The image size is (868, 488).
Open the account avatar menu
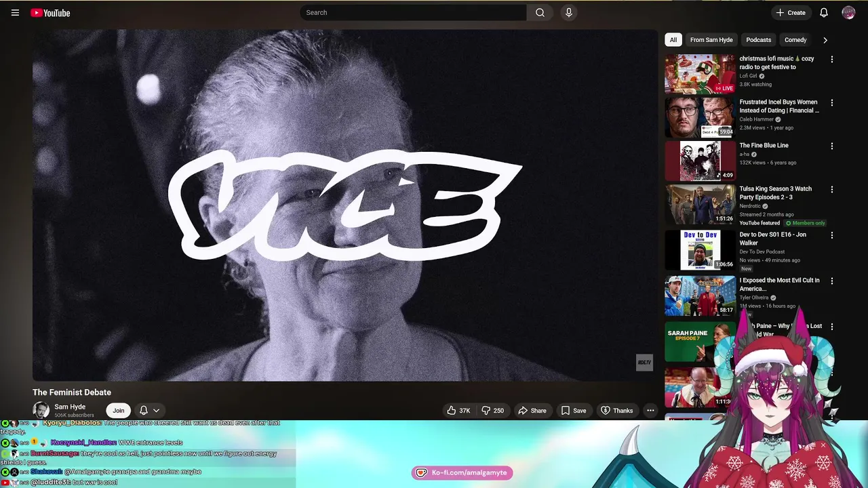pos(848,12)
